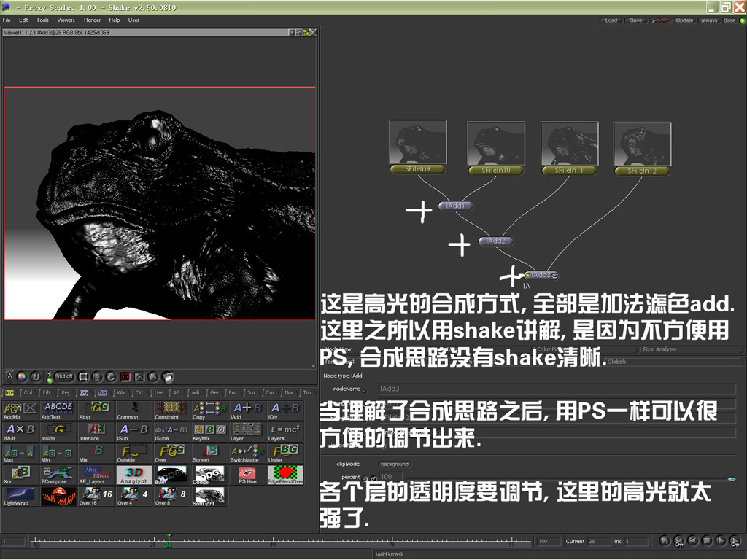The image size is (747, 560).
Task: Select the IAdd2 node in node view
Action: pos(495,241)
